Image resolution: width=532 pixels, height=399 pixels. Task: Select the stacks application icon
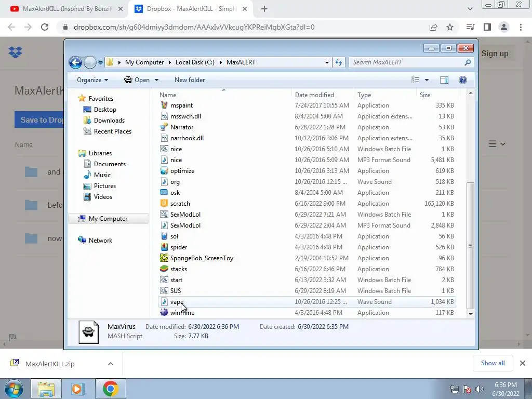pyautogui.click(x=164, y=269)
